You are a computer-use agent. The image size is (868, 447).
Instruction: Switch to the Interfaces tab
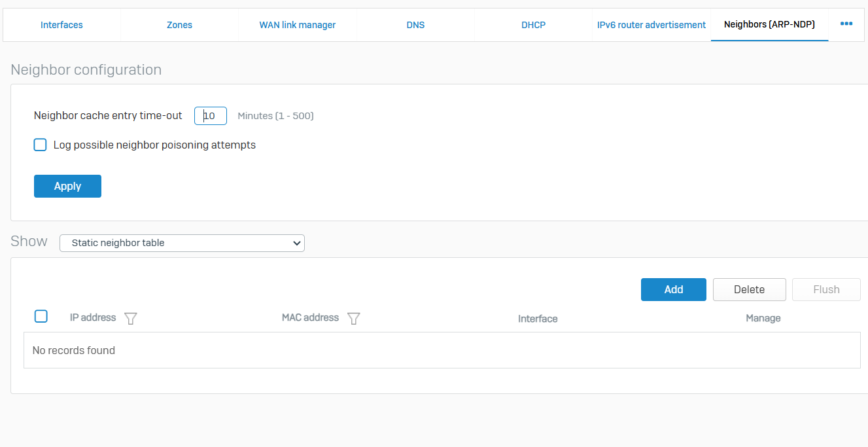coord(61,25)
